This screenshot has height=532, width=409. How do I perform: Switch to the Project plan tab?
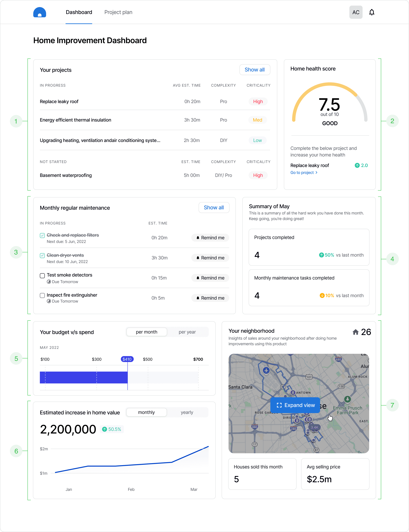click(118, 12)
